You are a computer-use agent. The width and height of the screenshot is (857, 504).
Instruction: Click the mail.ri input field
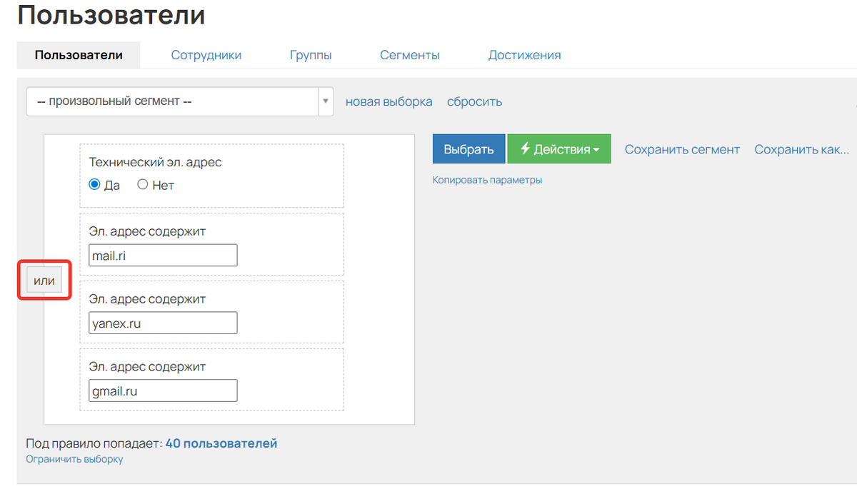(x=162, y=255)
